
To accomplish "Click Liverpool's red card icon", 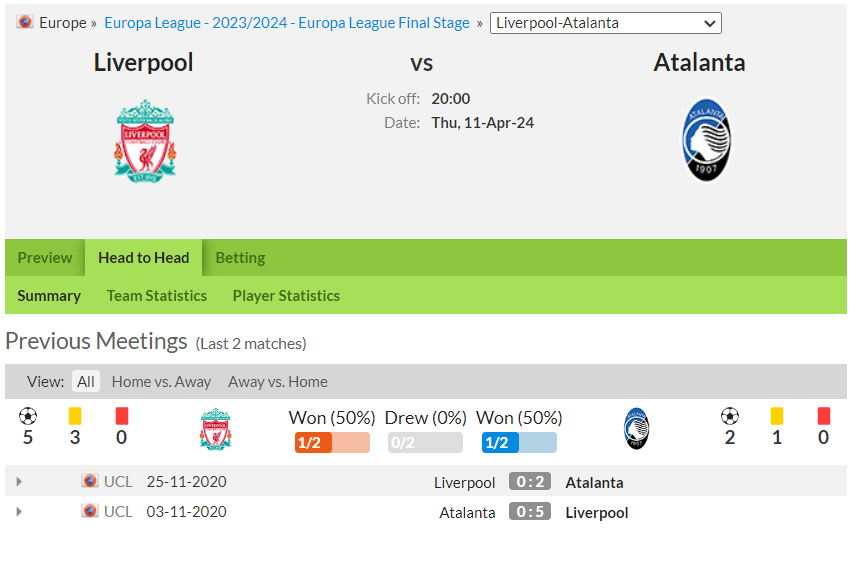I will click(122, 416).
